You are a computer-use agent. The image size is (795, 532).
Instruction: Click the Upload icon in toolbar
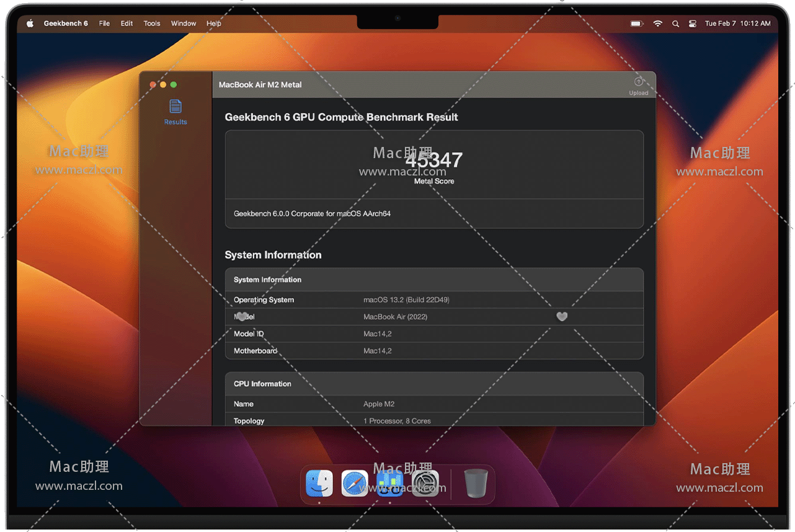click(638, 82)
